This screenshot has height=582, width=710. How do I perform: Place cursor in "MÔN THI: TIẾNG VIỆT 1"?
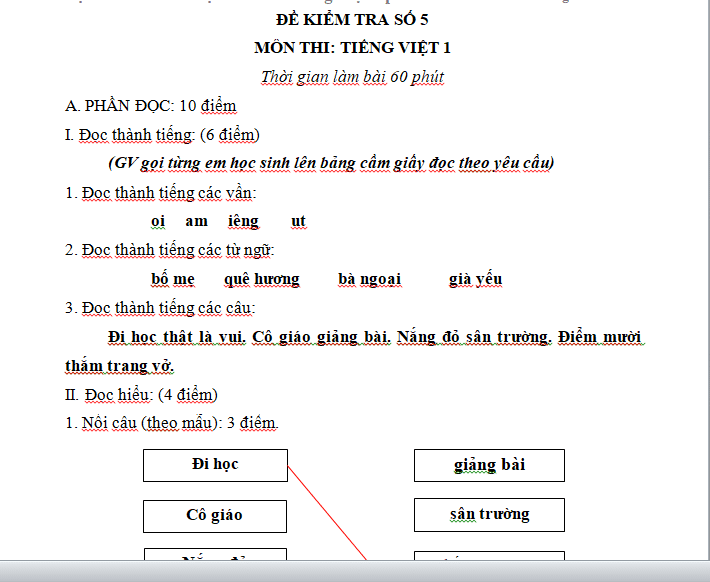353,48
